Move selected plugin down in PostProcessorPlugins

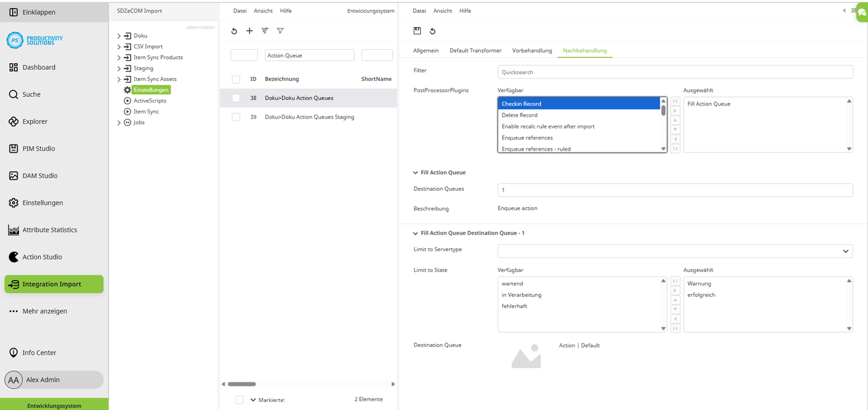coord(676,130)
